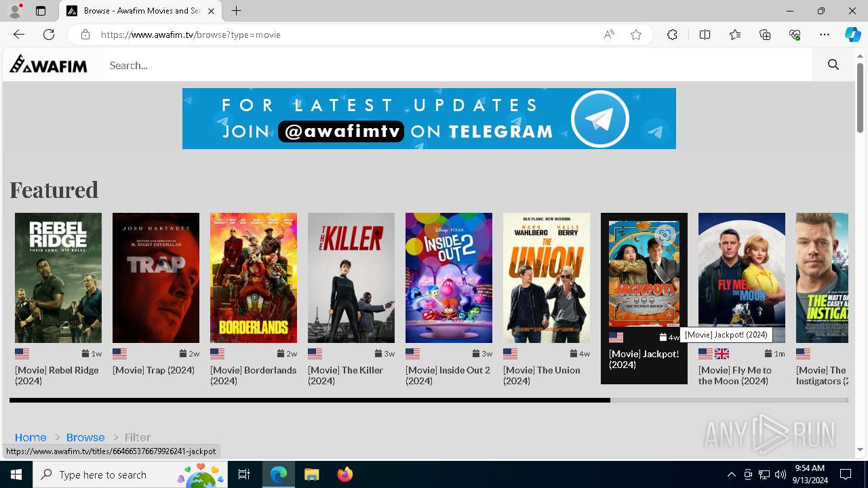Open the Copilot sidebar
This screenshot has width=868, height=488.
coord(852,35)
